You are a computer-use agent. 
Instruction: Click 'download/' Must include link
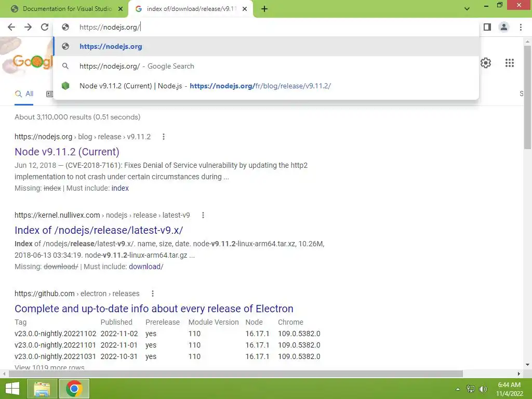pos(146,267)
